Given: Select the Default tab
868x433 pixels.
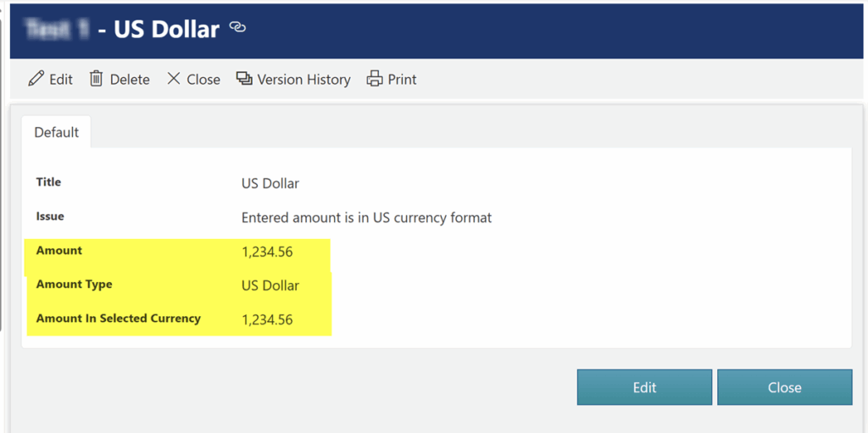Looking at the screenshot, I should 57,132.
